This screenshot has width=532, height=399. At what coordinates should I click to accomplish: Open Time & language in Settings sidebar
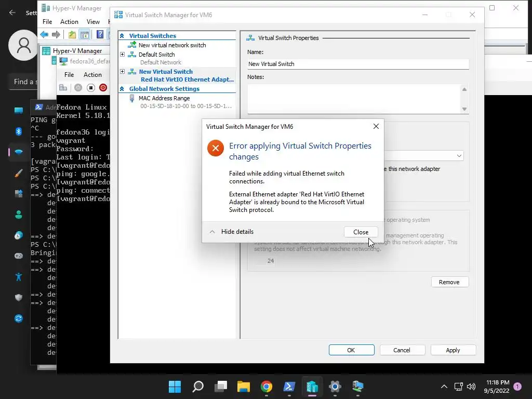tap(19, 235)
